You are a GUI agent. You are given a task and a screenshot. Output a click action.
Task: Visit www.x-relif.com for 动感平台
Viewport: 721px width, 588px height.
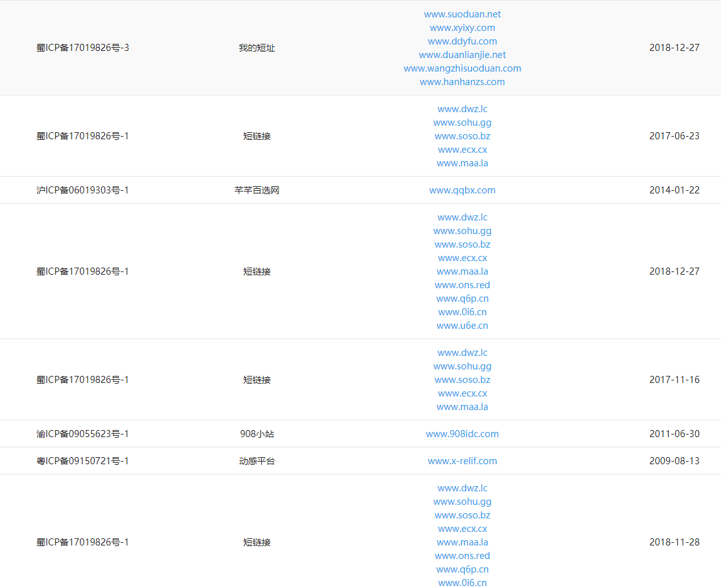pyautogui.click(x=462, y=460)
